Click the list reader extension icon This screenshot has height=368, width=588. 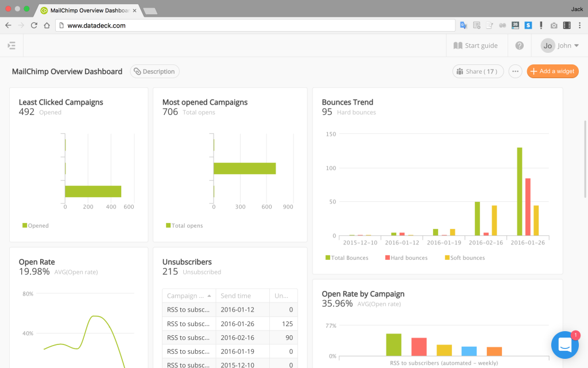click(477, 25)
